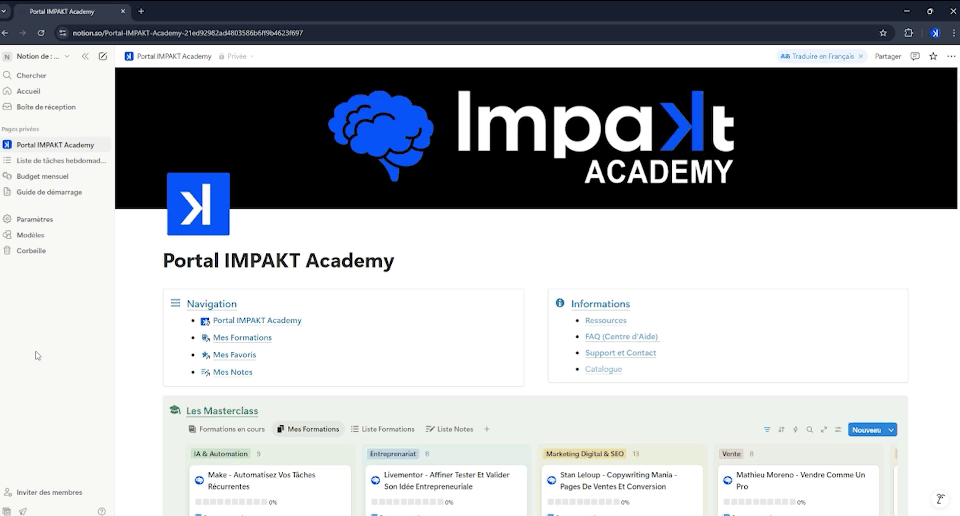The width and height of the screenshot is (960, 516).
Task: Open Portal IMPAKT Academy navigation link
Action: tap(257, 321)
